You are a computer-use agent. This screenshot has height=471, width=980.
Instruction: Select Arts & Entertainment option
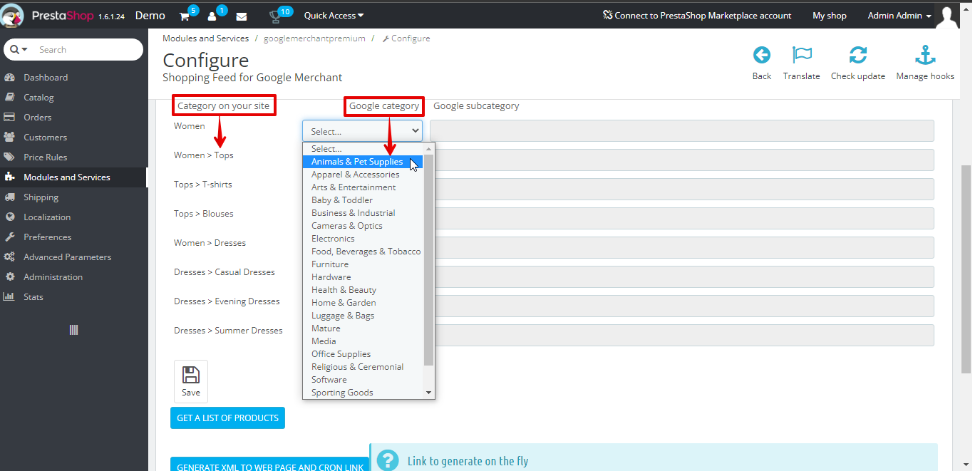363,187
